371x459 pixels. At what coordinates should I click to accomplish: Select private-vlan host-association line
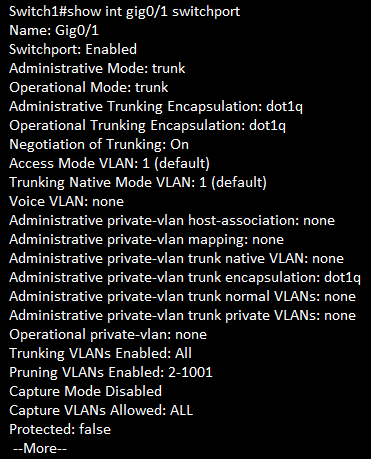172,221
